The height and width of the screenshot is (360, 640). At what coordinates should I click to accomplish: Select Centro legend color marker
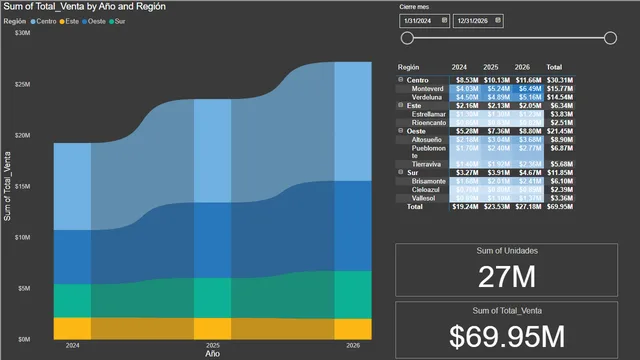tap(33, 22)
